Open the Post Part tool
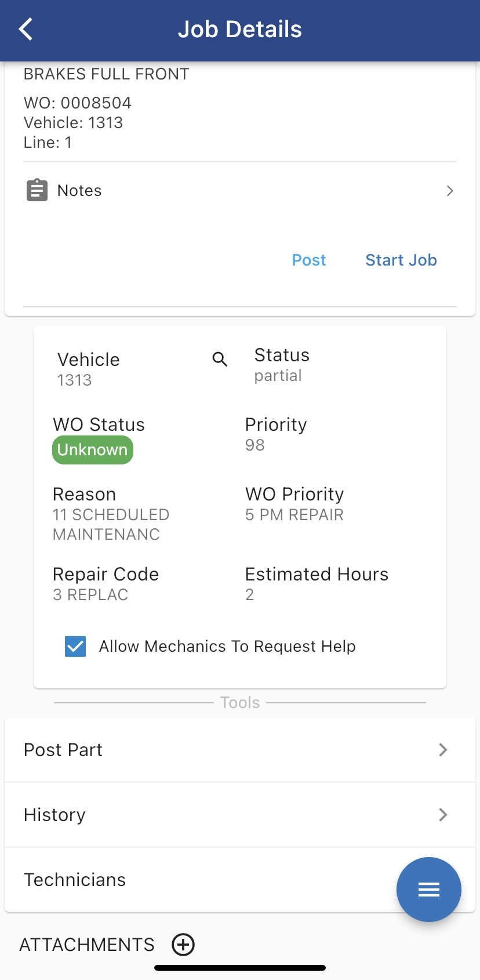This screenshot has height=980, width=480. 64,750
